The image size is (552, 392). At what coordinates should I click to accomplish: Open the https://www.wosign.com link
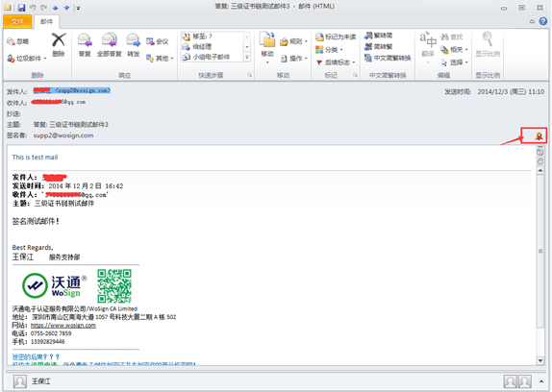click(x=63, y=325)
